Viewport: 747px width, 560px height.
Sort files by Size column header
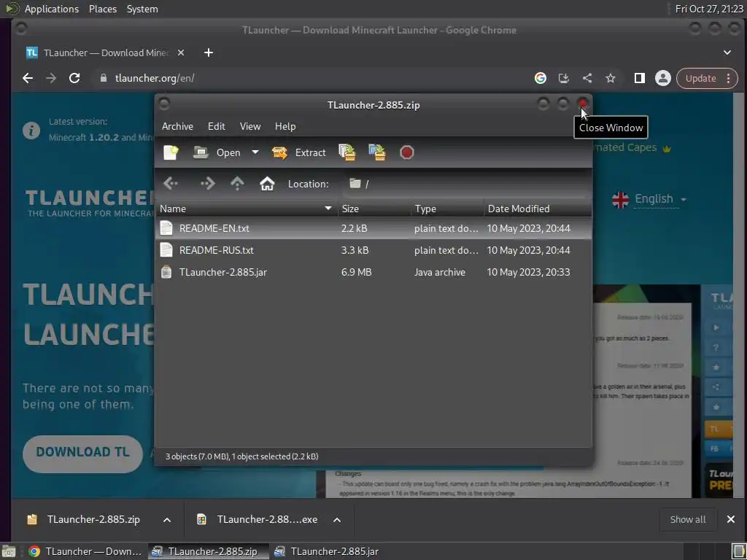374,209
